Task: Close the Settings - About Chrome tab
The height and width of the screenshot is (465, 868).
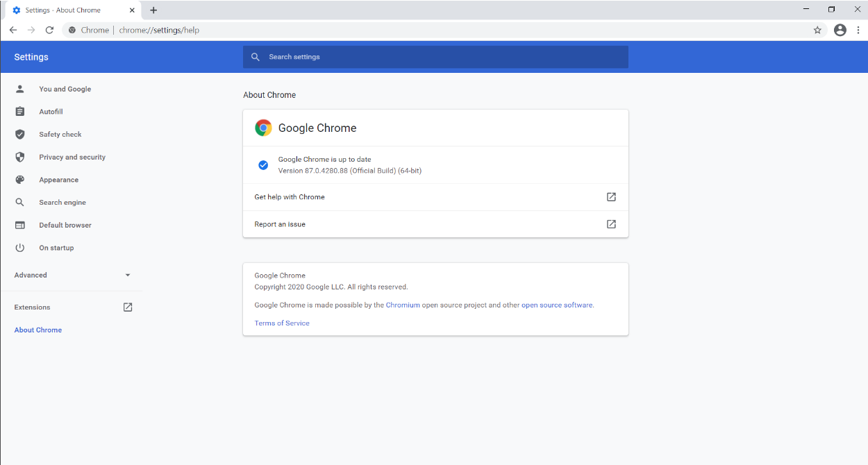Action: [131, 10]
